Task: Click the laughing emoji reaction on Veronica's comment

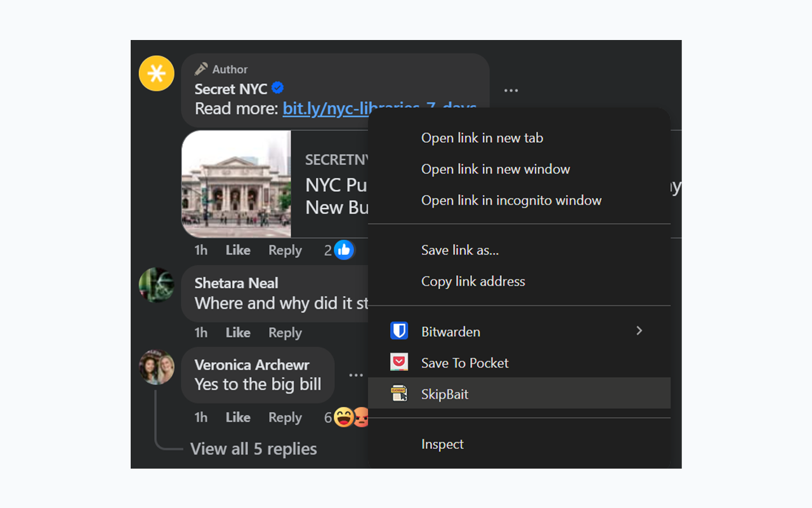Action: click(343, 417)
